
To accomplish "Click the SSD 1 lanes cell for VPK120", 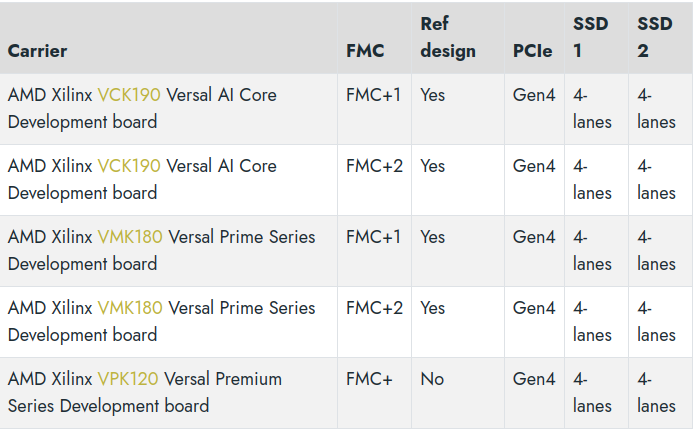I will pyautogui.click(x=592, y=393).
